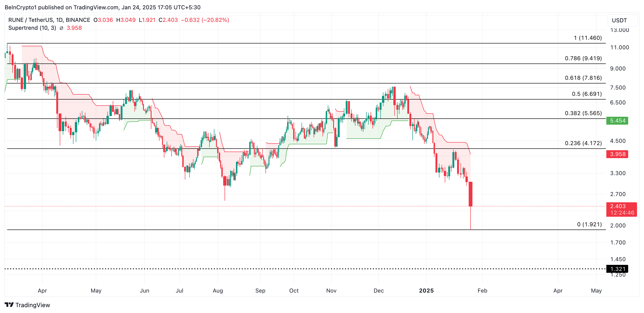This screenshot has width=644, height=313.
Task: Click the Supertrend null-value symbol icon
Action: (62, 28)
